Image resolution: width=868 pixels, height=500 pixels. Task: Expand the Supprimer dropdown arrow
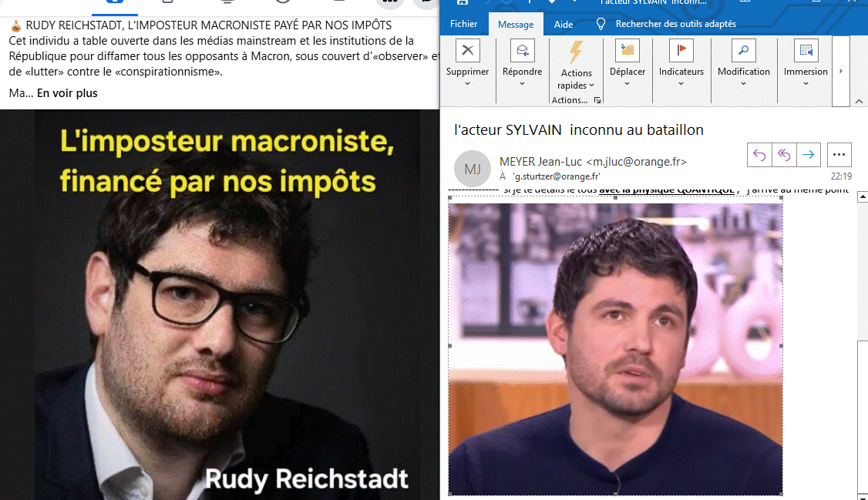click(x=467, y=84)
